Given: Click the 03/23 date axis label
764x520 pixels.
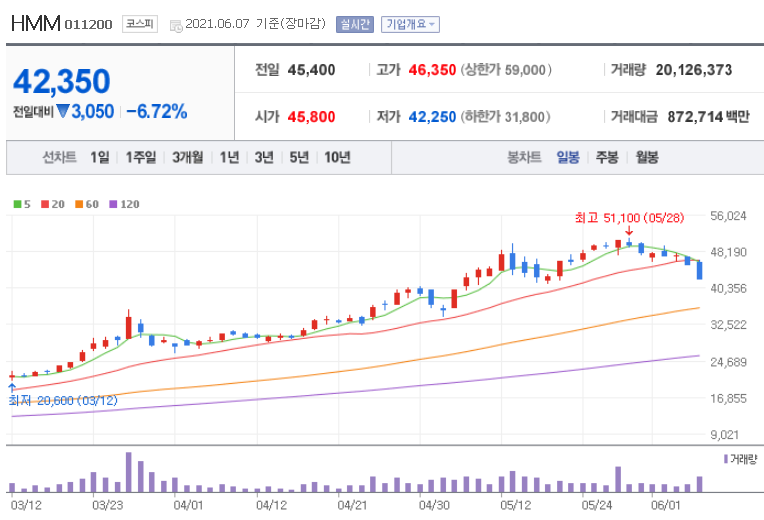Looking at the screenshot, I should [108, 505].
